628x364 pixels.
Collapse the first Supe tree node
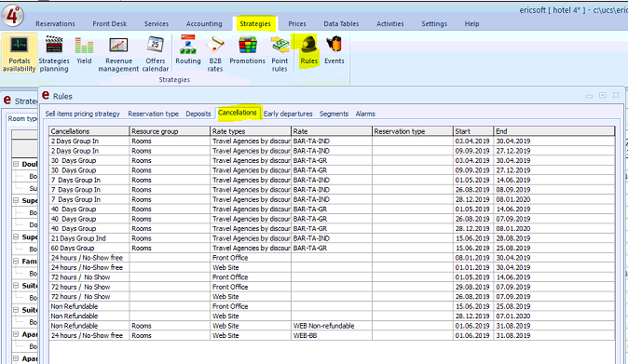(x=16, y=200)
